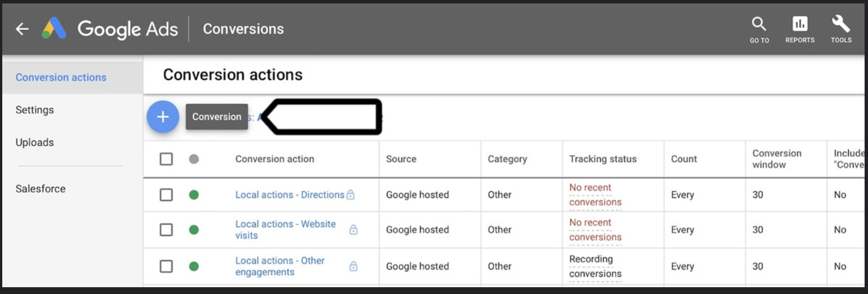The height and width of the screenshot is (294, 868).
Task: Sort by Count column header
Action: (x=684, y=159)
